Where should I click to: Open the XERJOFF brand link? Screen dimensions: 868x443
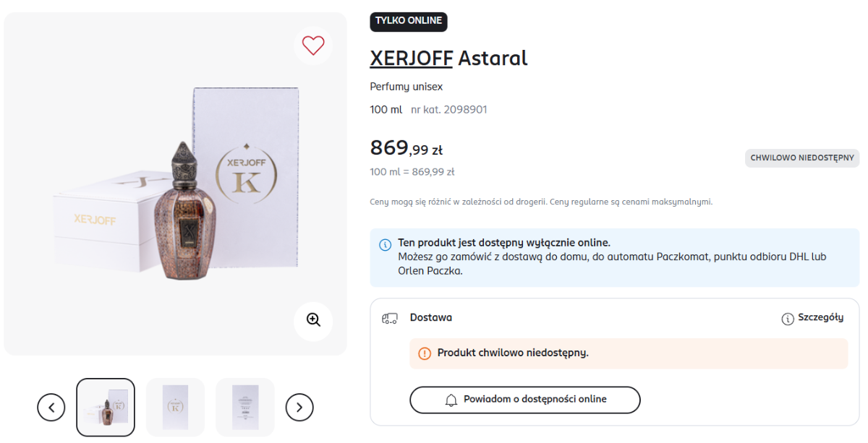coord(411,58)
